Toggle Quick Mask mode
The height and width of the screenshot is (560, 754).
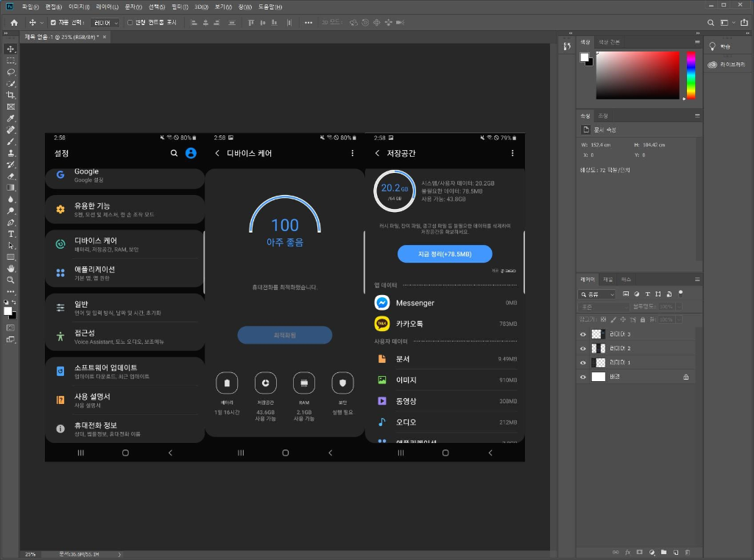(x=10, y=327)
